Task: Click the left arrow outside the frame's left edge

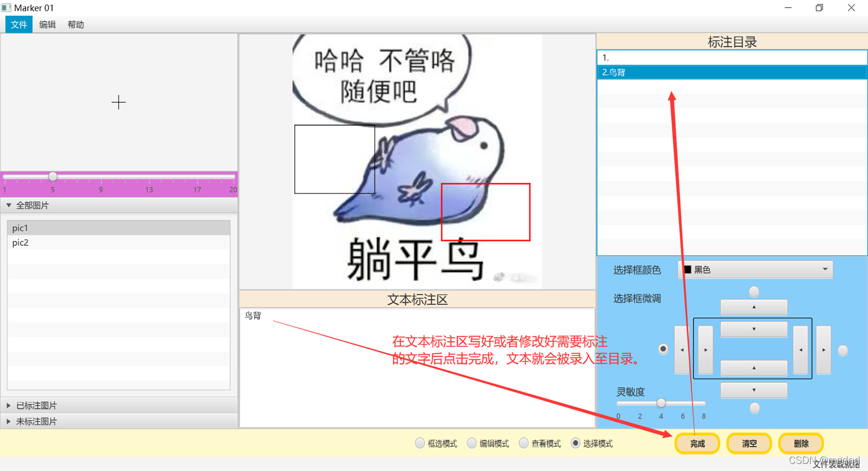Action: 682,350
